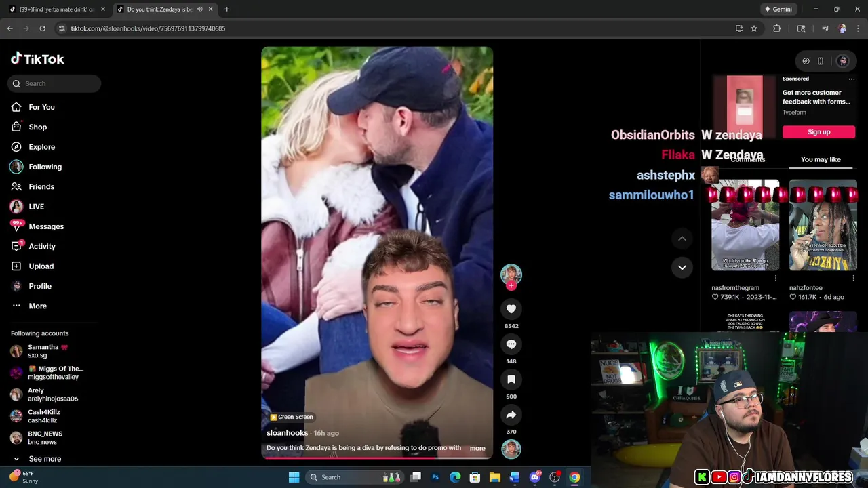The width and height of the screenshot is (868, 488).
Task: Follow sloanhooks using the plus avatar
Action: [511, 286]
